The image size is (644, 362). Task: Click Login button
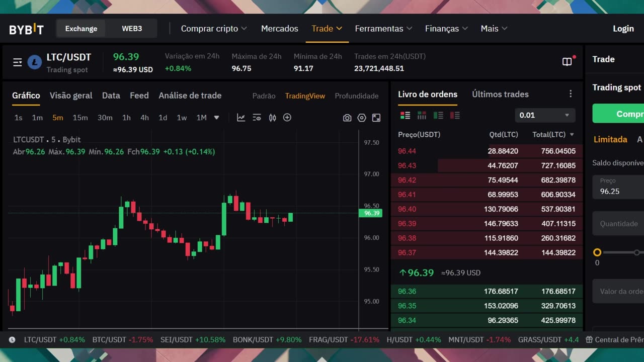(623, 29)
